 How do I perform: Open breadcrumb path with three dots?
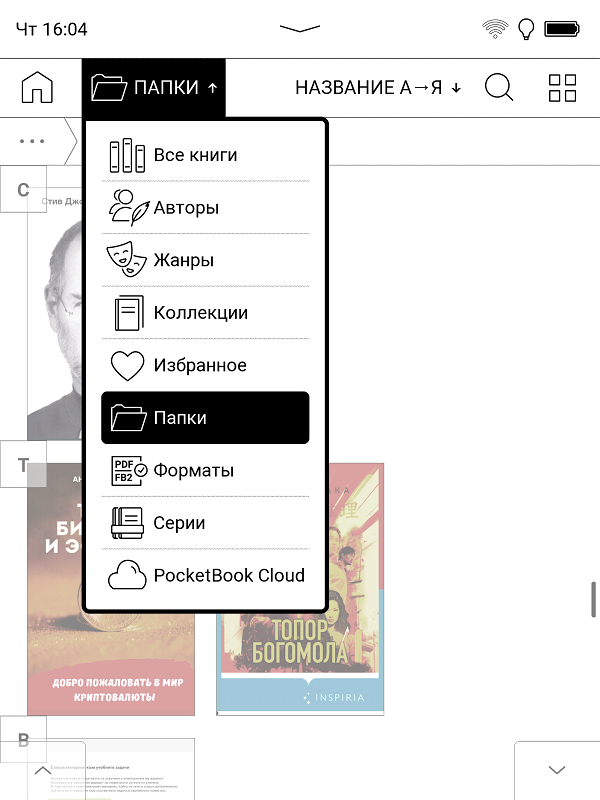click(x=32, y=141)
